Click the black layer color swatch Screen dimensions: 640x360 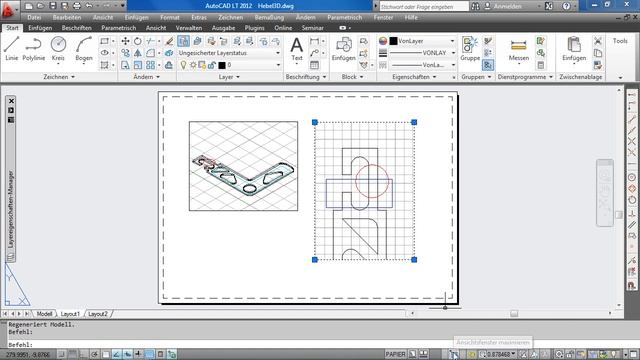222,65
